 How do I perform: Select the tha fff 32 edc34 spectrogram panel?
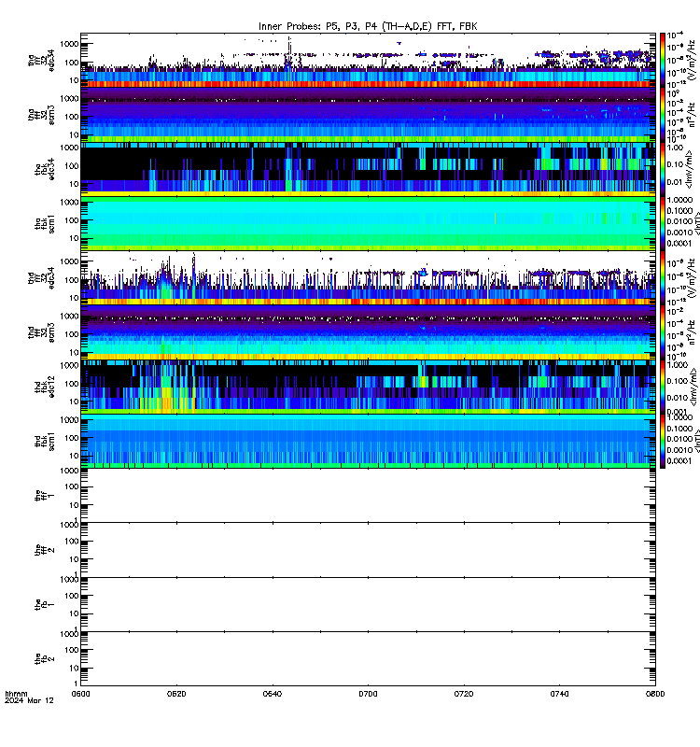click(x=368, y=60)
